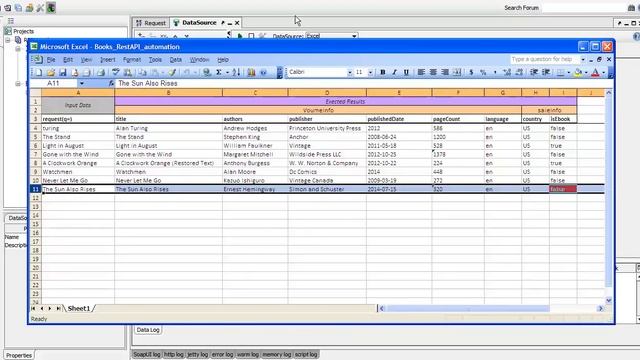Click the Type a question for help field
Image resolution: width=640 pixels, height=360 pixels.
544,60
